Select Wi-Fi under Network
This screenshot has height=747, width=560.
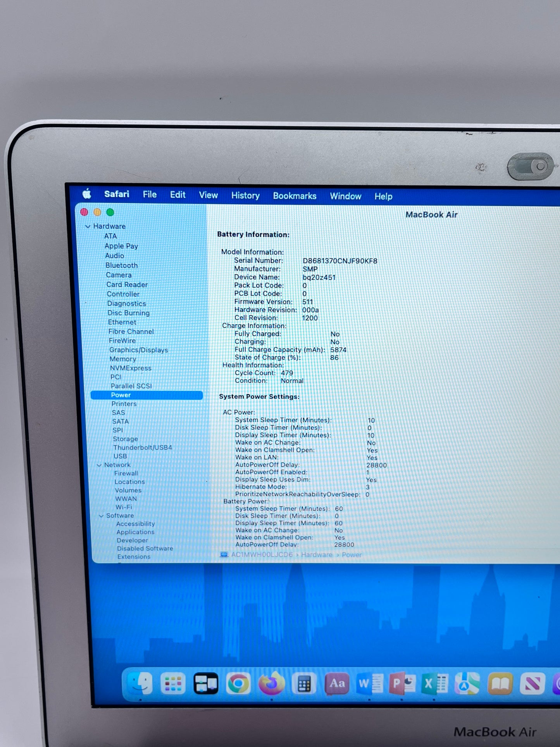point(124,507)
